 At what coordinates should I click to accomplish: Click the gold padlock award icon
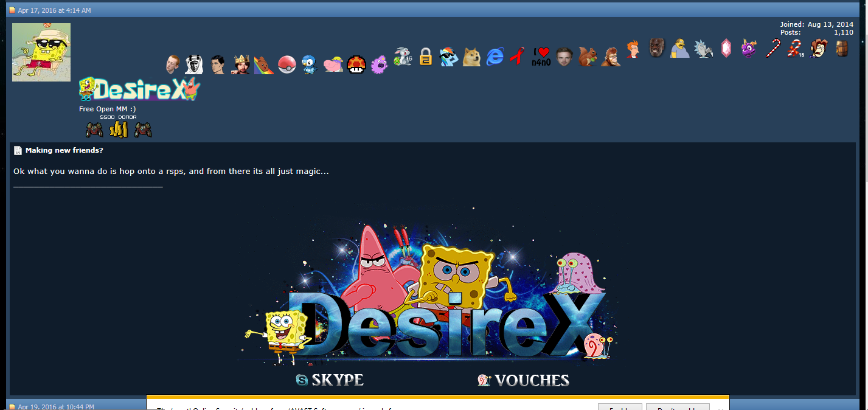pos(426,57)
